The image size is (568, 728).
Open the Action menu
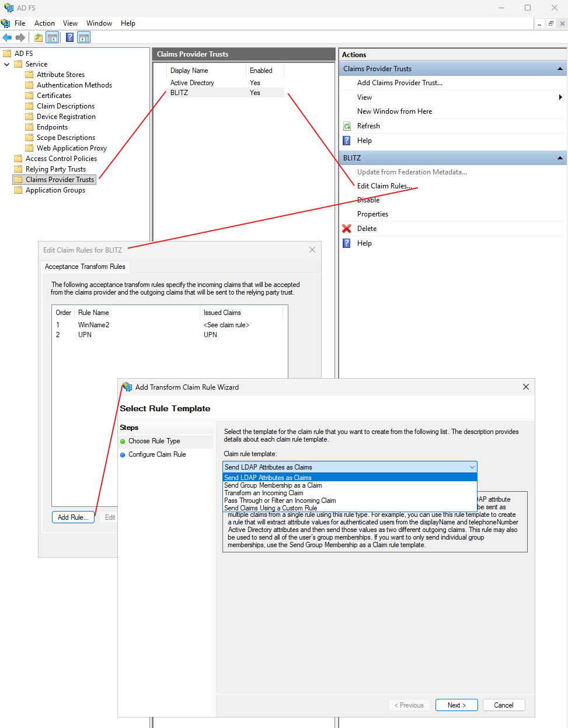pos(44,23)
